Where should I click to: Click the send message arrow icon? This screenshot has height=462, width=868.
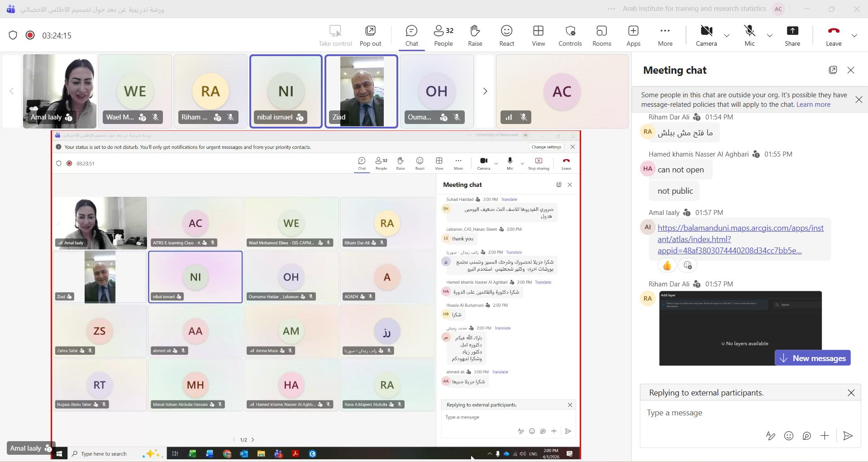(x=848, y=436)
